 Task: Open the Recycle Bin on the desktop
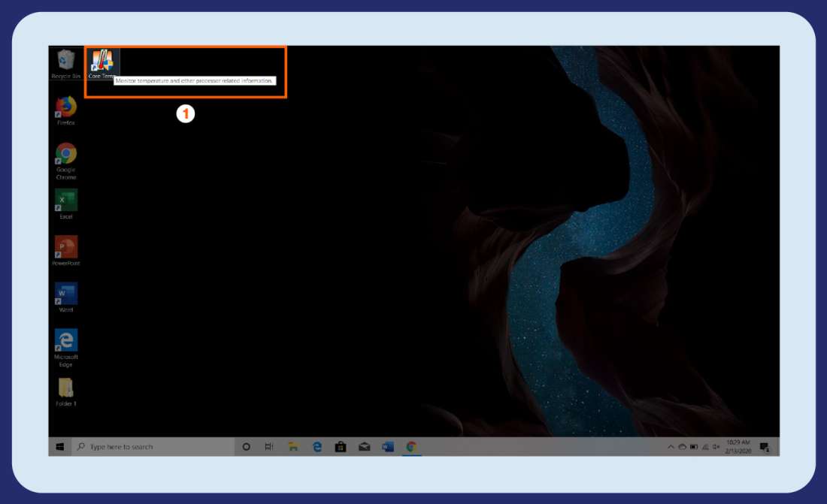click(66, 62)
